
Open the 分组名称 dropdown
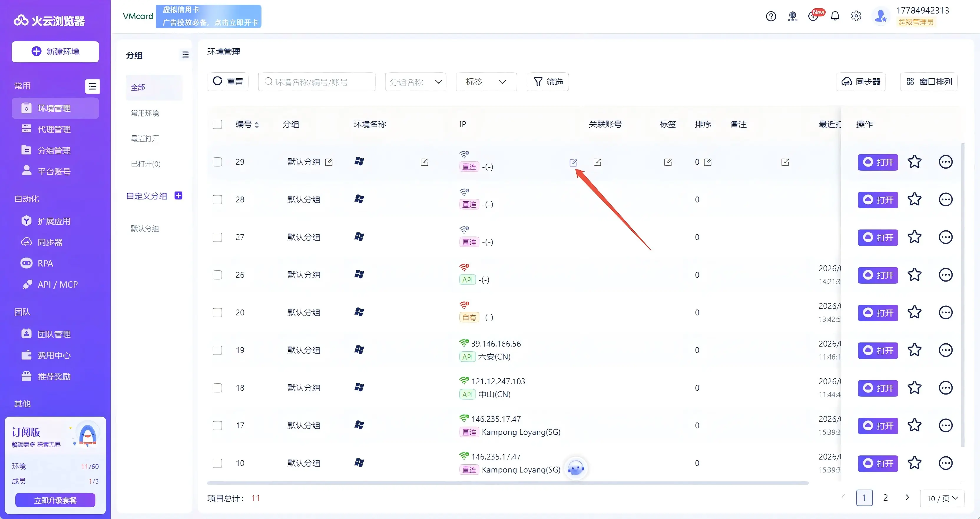click(x=415, y=82)
